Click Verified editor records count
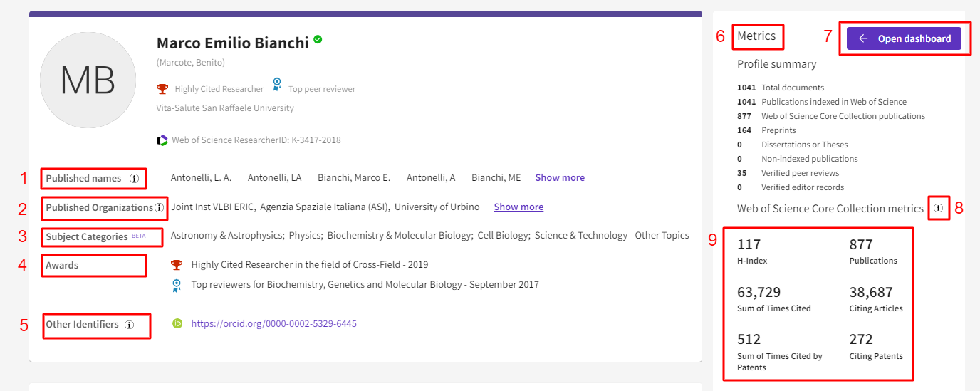This screenshot has width=980, height=391. [791, 187]
